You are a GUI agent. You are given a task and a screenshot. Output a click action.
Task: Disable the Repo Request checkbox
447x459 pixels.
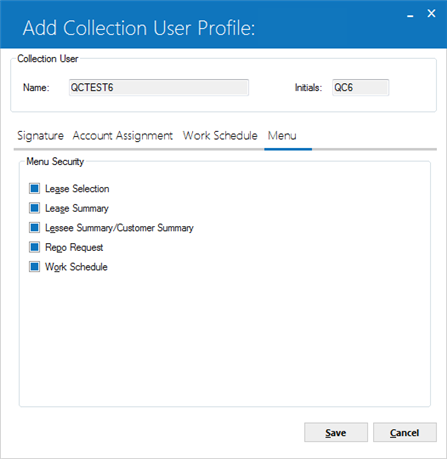pyautogui.click(x=34, y=247)
